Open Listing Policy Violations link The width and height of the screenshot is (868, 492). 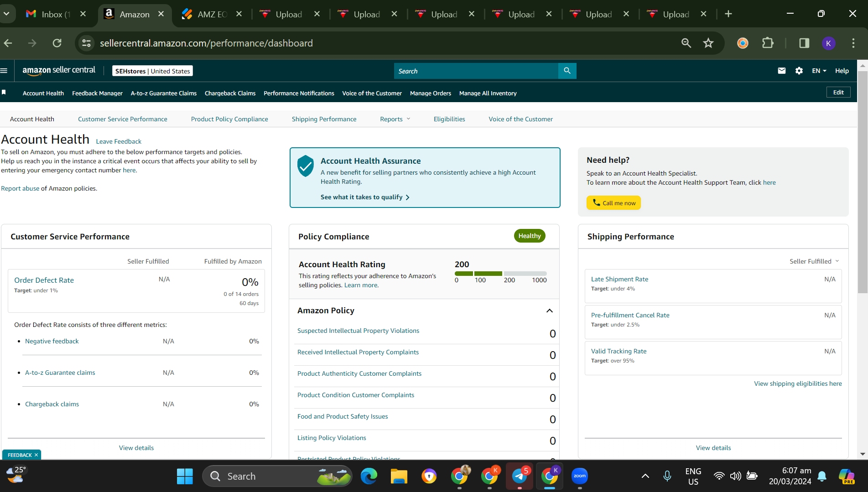coord(332,438)
